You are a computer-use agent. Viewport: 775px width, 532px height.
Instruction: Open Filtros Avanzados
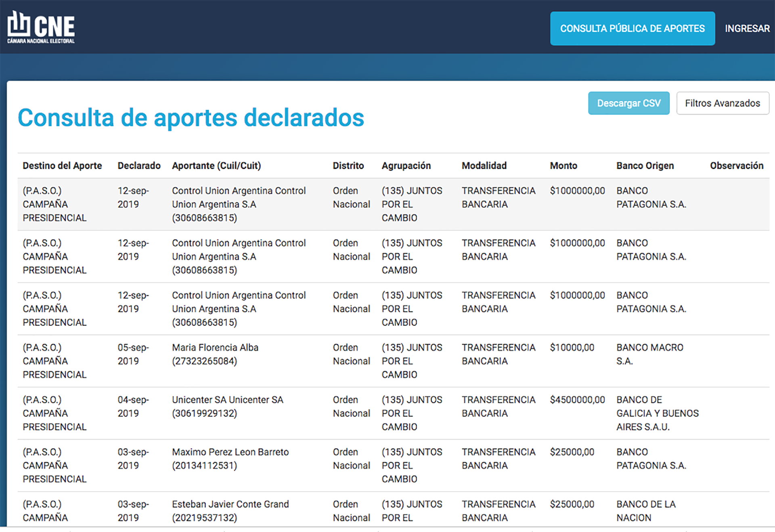click(x=723, y=103)
